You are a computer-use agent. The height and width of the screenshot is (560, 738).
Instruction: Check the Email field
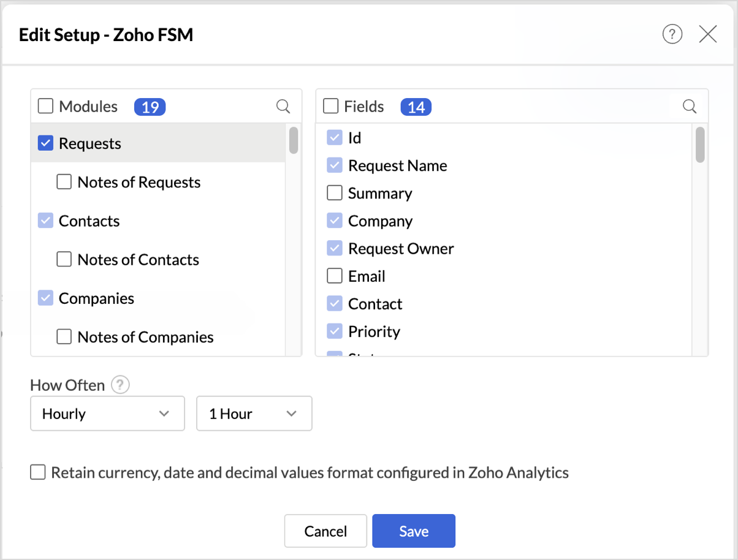[x=335, y=276]
